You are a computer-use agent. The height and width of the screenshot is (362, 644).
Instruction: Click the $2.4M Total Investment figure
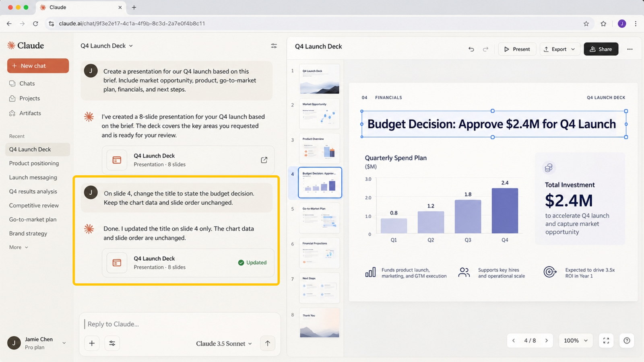click(x=569, y=201)
